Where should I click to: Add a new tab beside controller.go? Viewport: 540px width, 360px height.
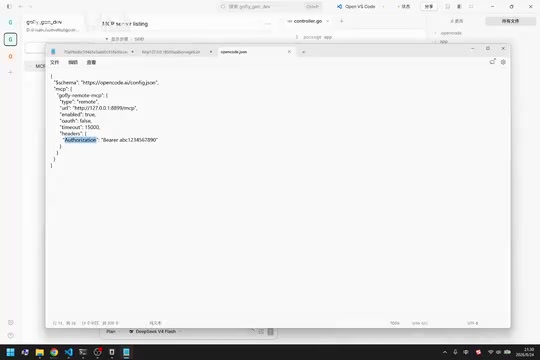pos(342,21)
